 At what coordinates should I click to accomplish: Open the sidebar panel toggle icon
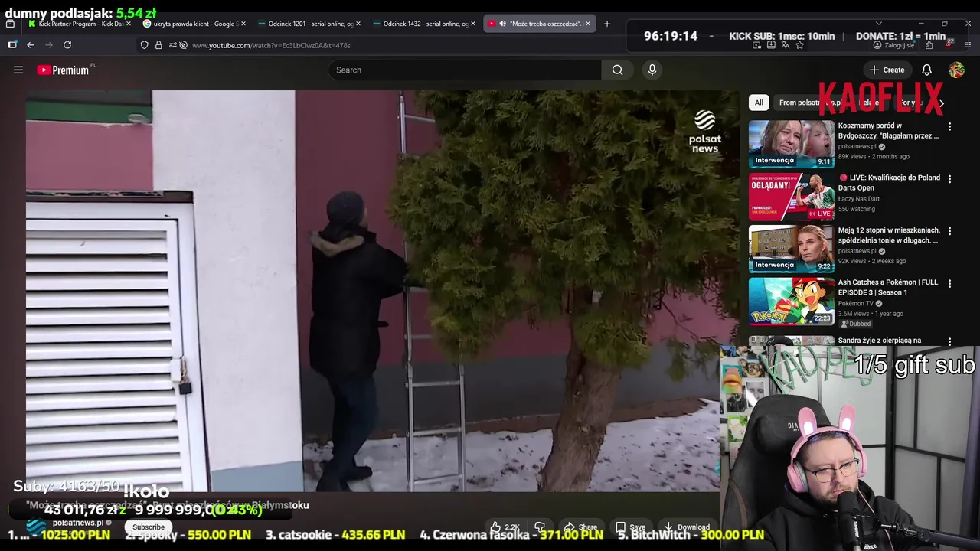coord(12,45)
